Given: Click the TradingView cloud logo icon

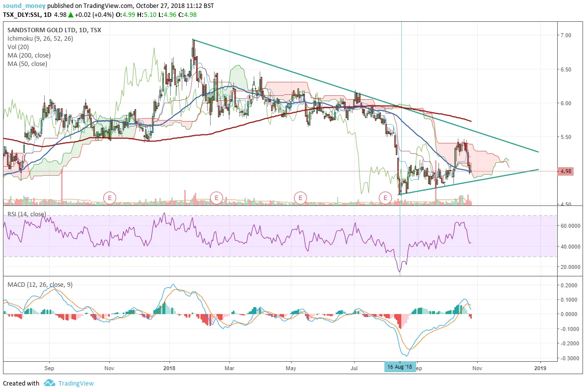Looking at the screenshot, I should coord(49,383).
